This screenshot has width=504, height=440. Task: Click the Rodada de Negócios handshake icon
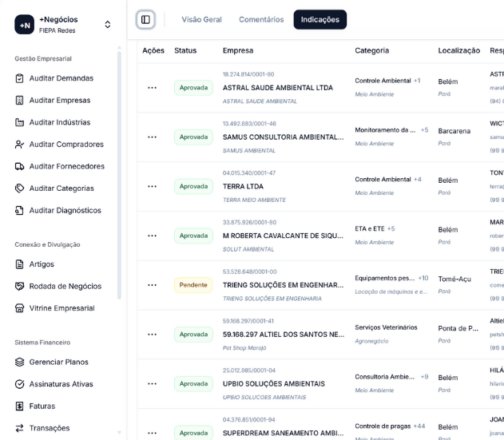click(20, 286)
